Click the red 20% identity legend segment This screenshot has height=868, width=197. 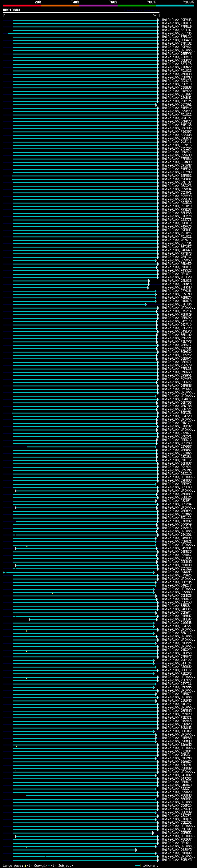(22, 6)
